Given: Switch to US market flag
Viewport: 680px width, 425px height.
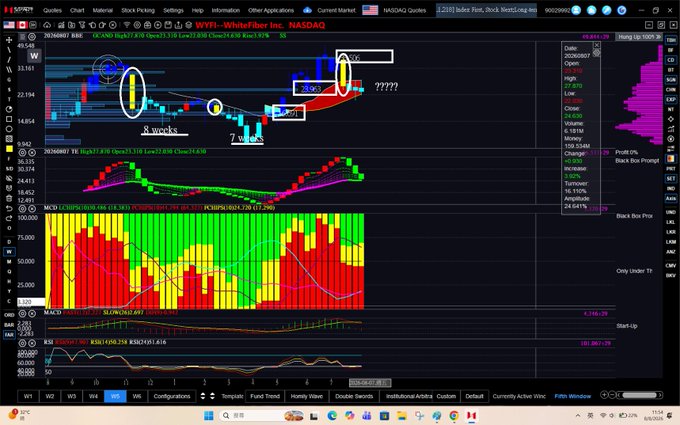Looking at the screenshot, I should pyautogui.click(x=9, y=25).
